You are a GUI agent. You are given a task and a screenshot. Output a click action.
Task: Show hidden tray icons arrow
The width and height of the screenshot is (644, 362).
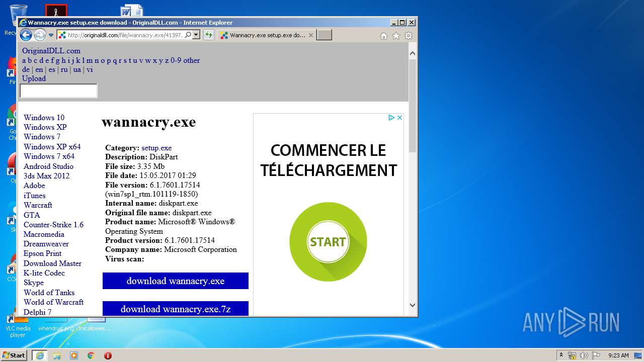coord(561,355)
